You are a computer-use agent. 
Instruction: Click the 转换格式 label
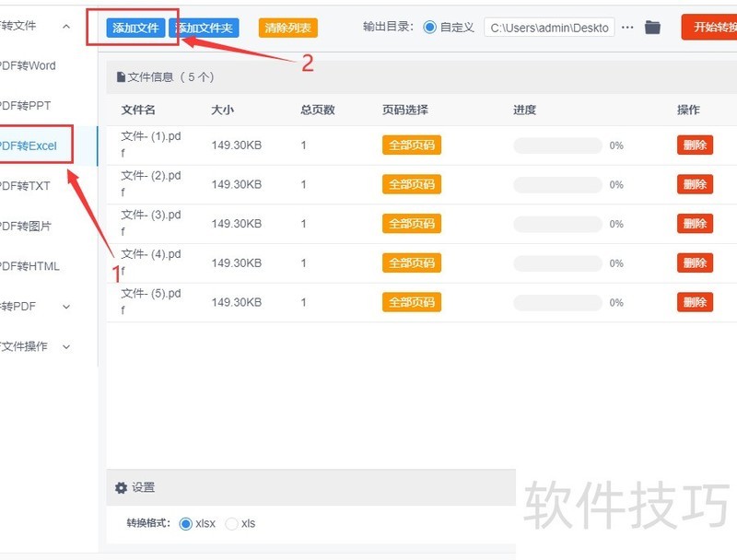coord(148,523)
